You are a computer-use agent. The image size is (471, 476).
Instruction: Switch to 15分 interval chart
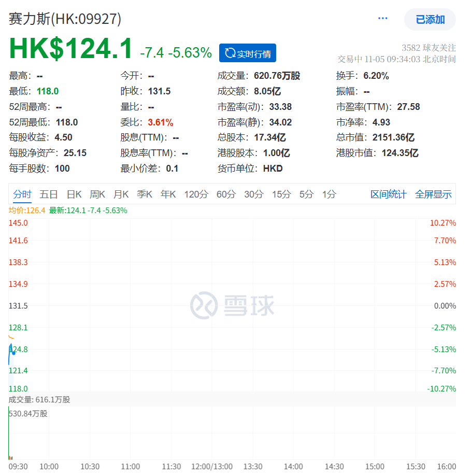[x=281, y=194]
